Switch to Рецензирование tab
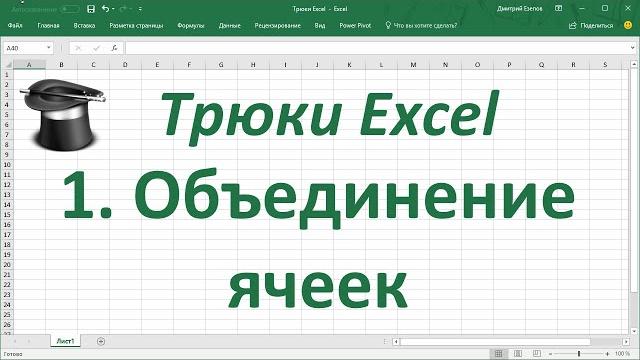The width and height of the screenshot is (640, 360). pos(278,25)
